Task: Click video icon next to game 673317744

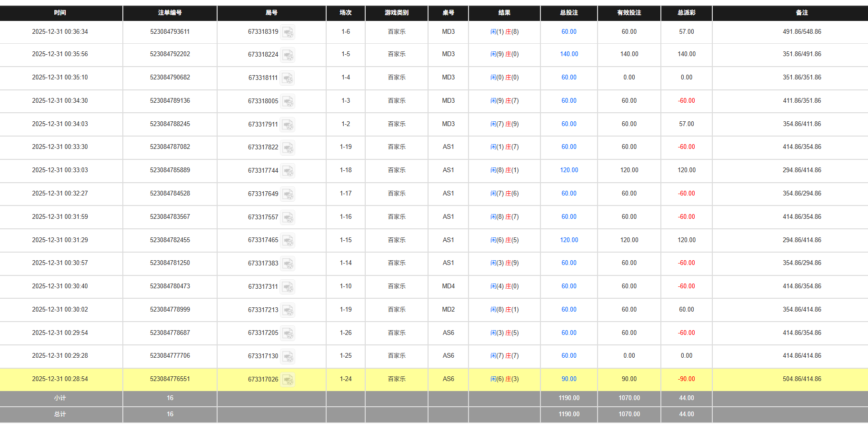Action: coord(288,170)
